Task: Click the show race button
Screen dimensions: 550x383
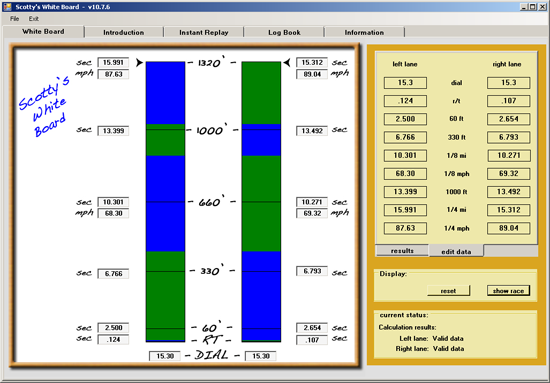Action: pyautogui.click(x=508, y=291)
